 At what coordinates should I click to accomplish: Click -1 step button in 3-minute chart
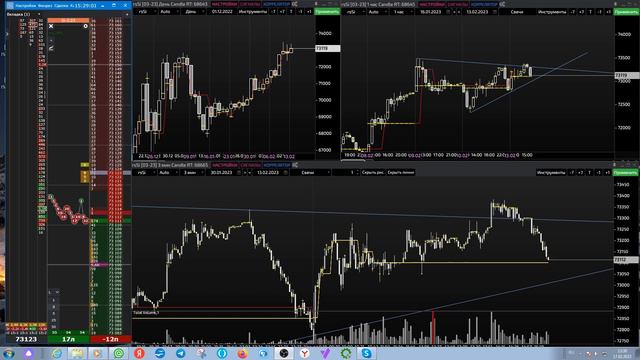pos(598,173)
